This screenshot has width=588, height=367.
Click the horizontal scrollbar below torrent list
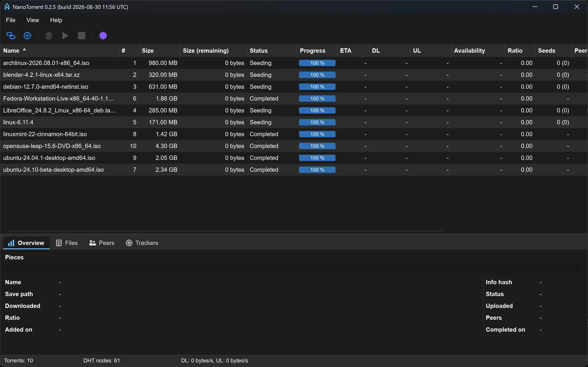(x=225, y=231)
